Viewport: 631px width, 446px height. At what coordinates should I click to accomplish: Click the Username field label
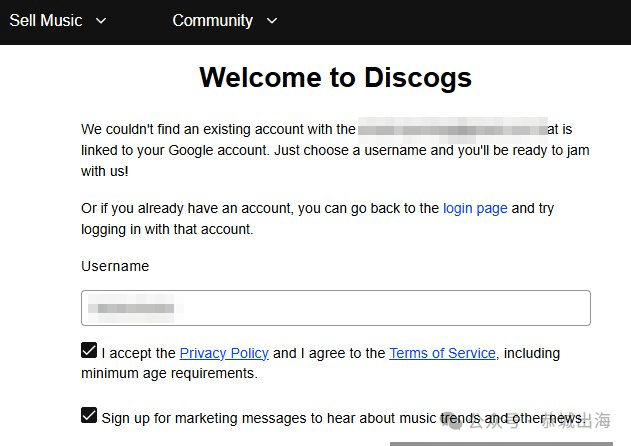point(115,266)
